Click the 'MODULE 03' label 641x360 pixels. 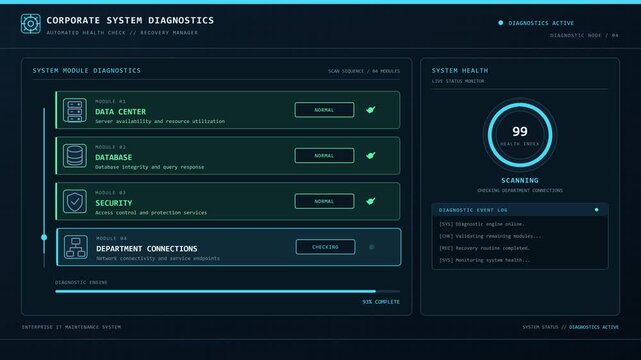(x=110, y=193)
